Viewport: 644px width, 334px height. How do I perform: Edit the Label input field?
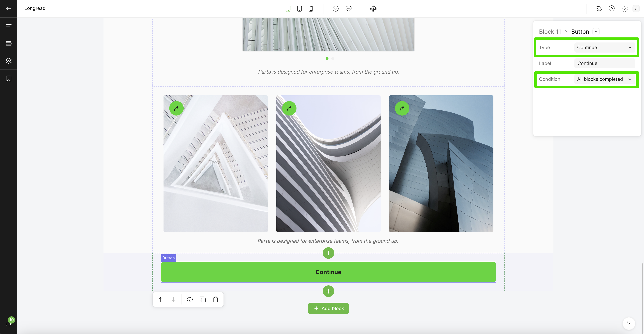604,63
